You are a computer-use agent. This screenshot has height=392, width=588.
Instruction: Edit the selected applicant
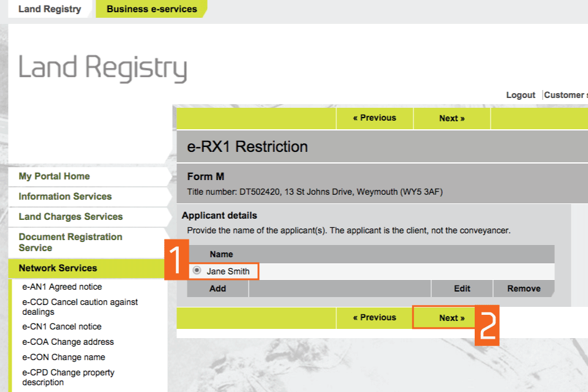click(462, 288)
